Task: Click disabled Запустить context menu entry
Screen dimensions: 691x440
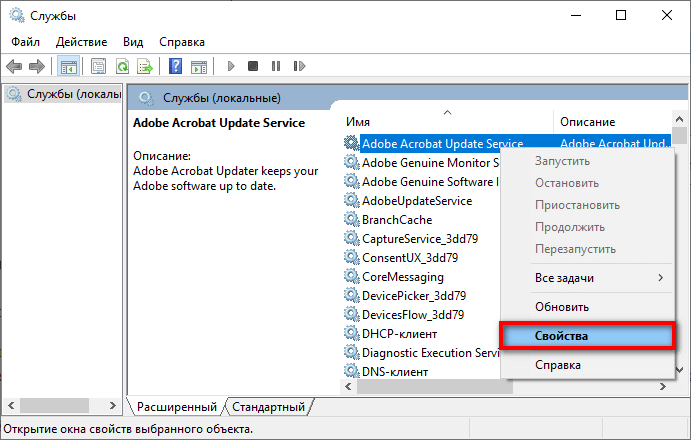Action: [587, 161]
